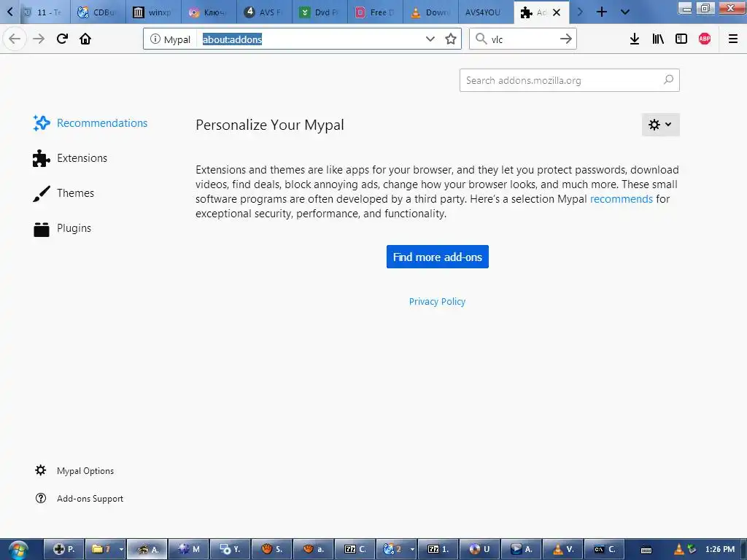Viewport: 747px width, 560px height.
Task: Open Mypal Options from the sidebar
Action: tap(74, 470)
